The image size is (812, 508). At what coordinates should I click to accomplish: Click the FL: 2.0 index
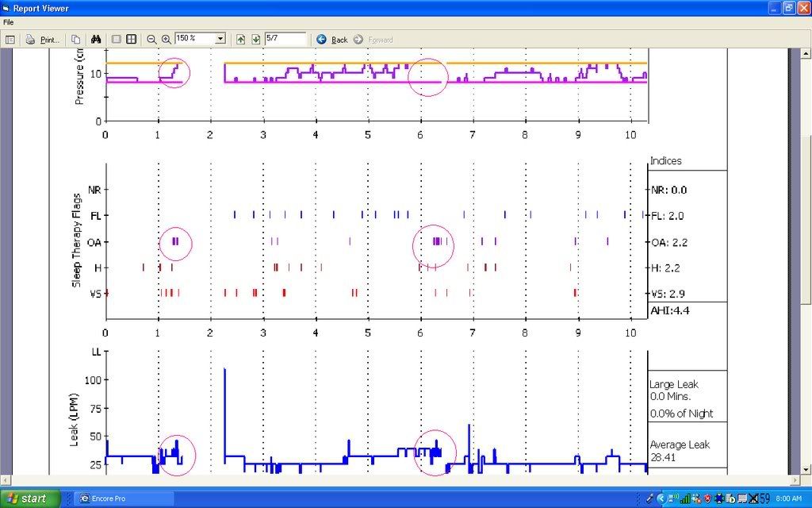click(668, 216)
